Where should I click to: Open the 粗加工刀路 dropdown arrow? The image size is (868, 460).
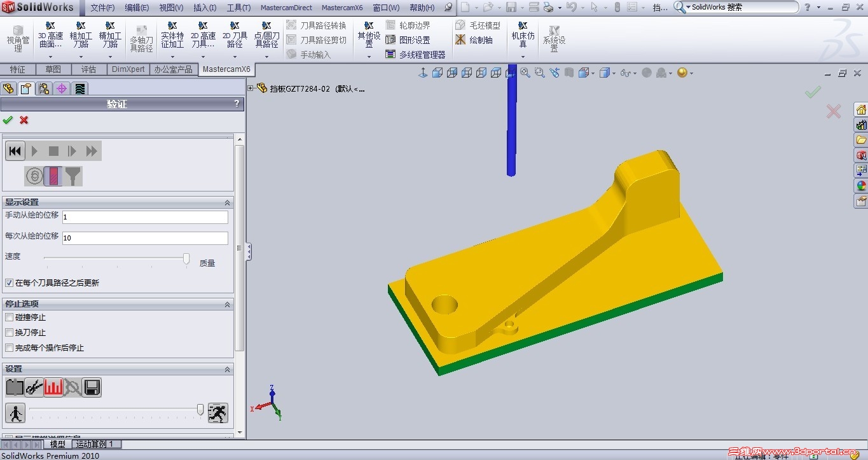pyautogui.click(x=81, y=57)
